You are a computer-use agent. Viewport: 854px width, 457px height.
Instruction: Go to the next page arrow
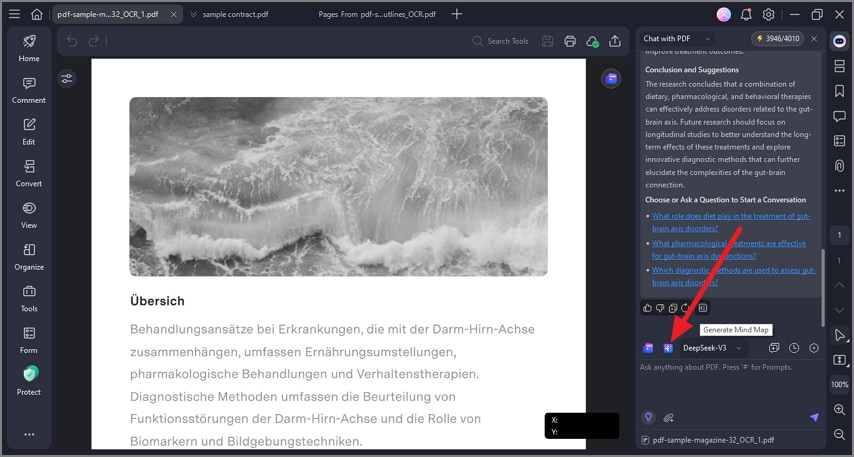pos(839,310)
